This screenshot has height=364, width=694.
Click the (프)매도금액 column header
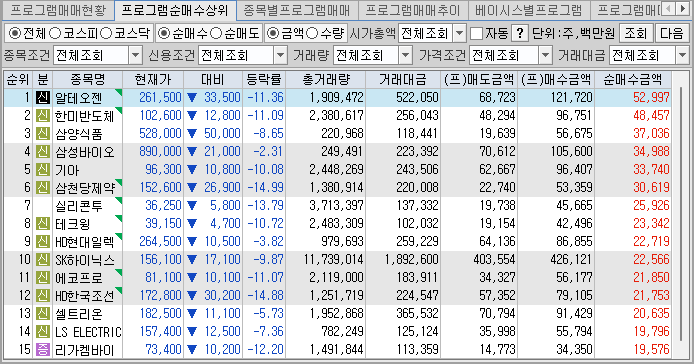pos(479,80)
